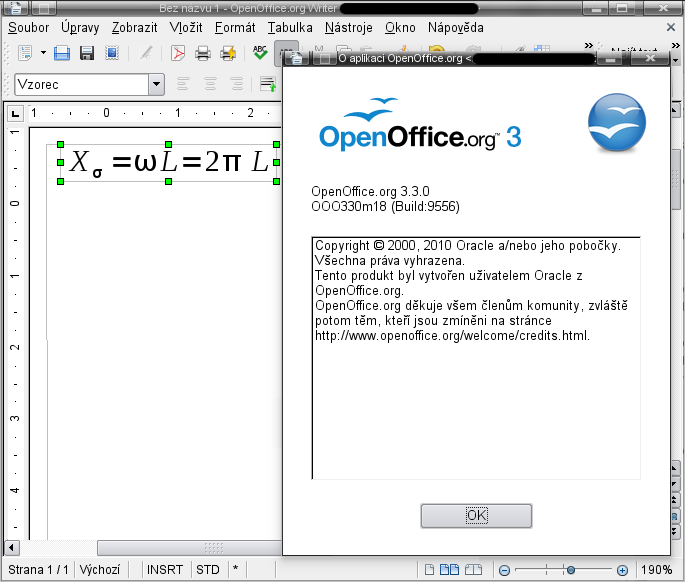Open the Okno menu
The height and width of the screenshot is (582, 685).
400,28
